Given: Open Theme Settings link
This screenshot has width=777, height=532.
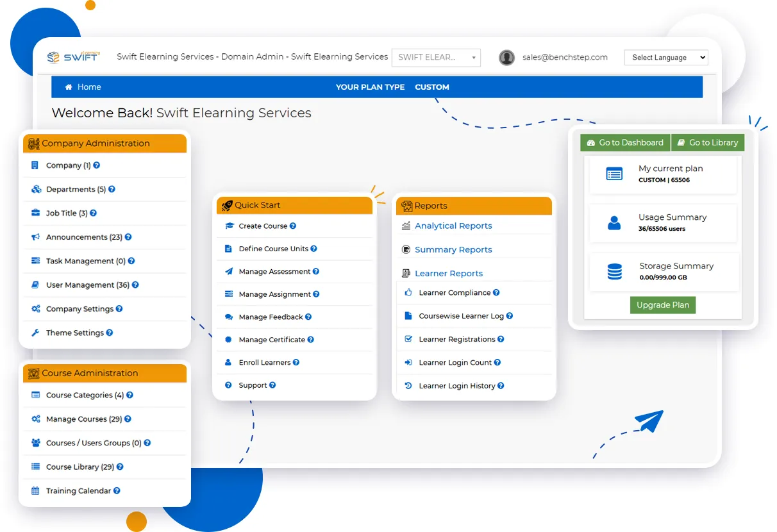Looking at the screenshot, I should 75,333.
